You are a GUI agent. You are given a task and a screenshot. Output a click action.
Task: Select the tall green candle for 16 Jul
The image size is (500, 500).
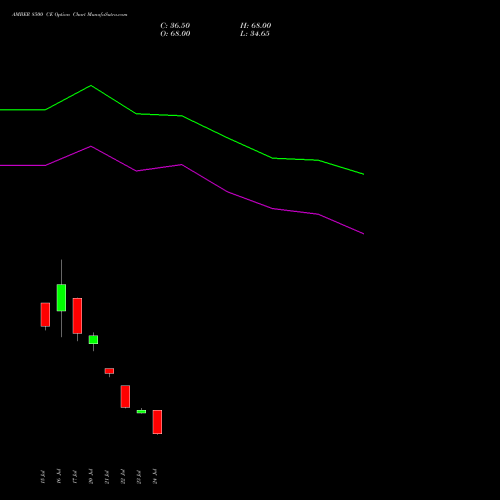tap(61, 298)
